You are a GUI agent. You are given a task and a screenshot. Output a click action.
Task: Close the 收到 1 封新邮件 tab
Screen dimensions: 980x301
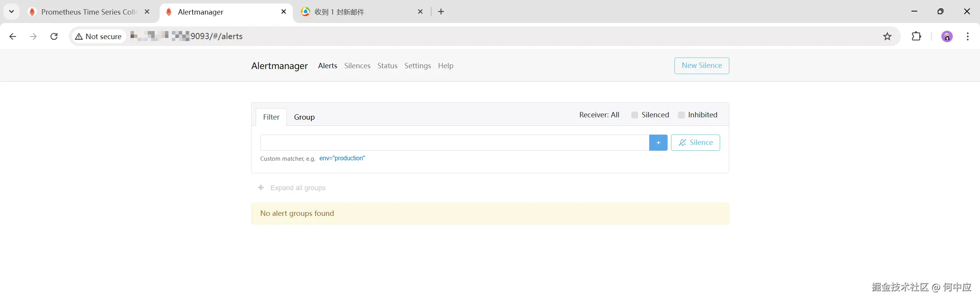[x=420, y=12]
